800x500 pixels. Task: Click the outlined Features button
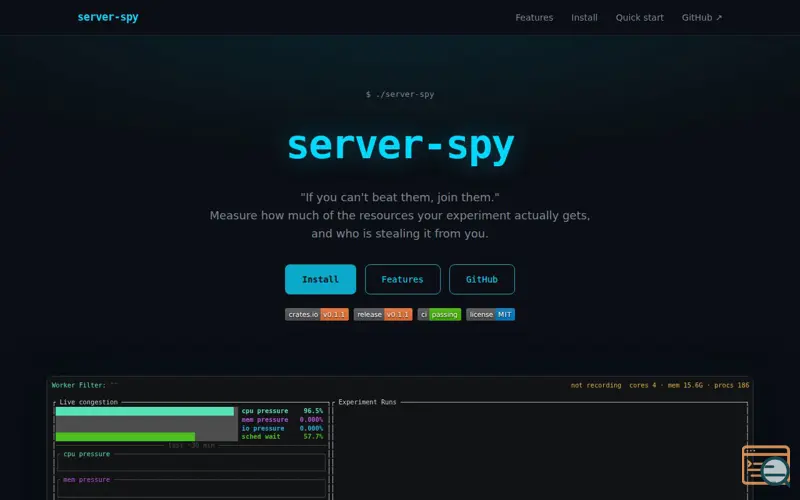[403, 279]
